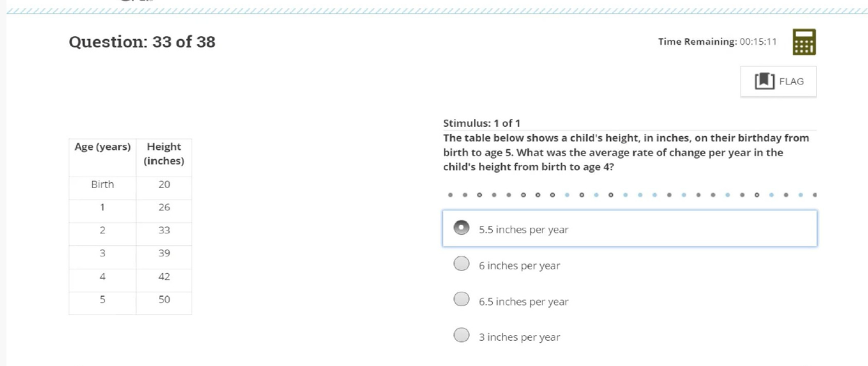Select the Birth row label in the table
868x366 pixels.
tap(102, 184)
